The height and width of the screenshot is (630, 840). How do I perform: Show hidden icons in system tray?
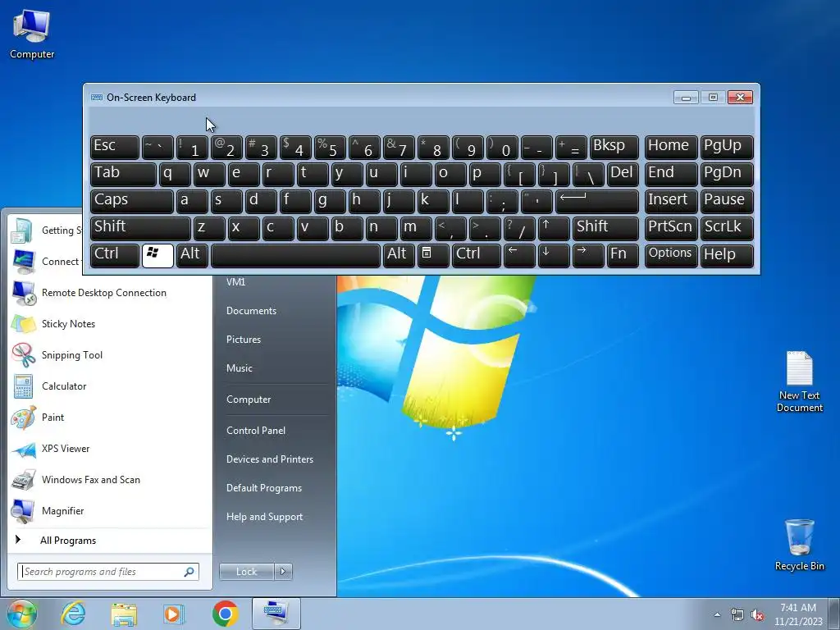pyautogui.click(x=717, y=615)
